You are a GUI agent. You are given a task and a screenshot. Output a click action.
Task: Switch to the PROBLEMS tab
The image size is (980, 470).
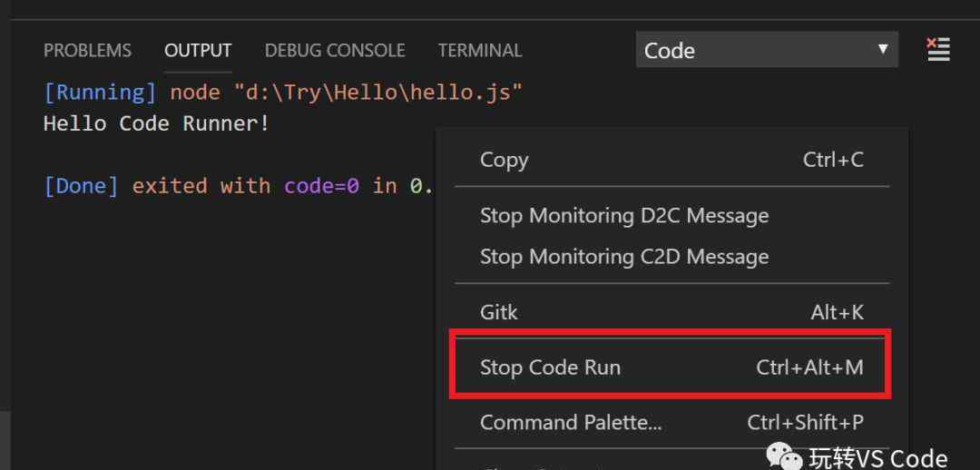point(87,50)
